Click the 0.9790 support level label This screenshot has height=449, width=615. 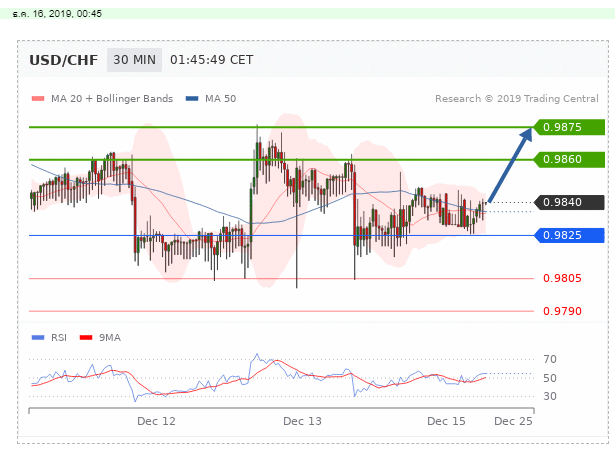pyautogui.click(x=562, y=311)
